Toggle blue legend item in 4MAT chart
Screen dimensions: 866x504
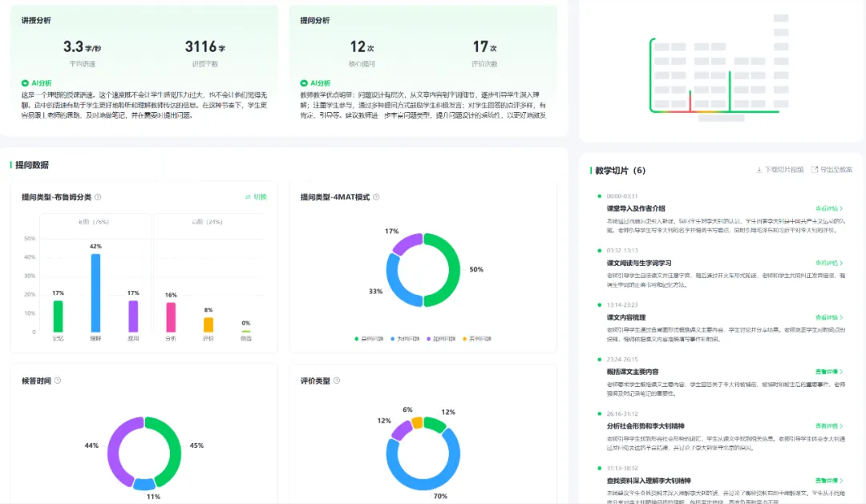click(403, 339)
